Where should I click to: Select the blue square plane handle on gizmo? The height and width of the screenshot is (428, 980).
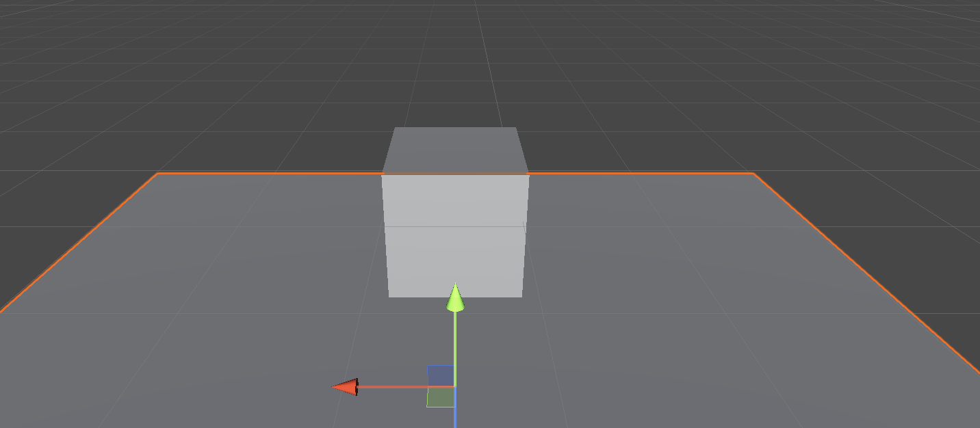[441, 376]
